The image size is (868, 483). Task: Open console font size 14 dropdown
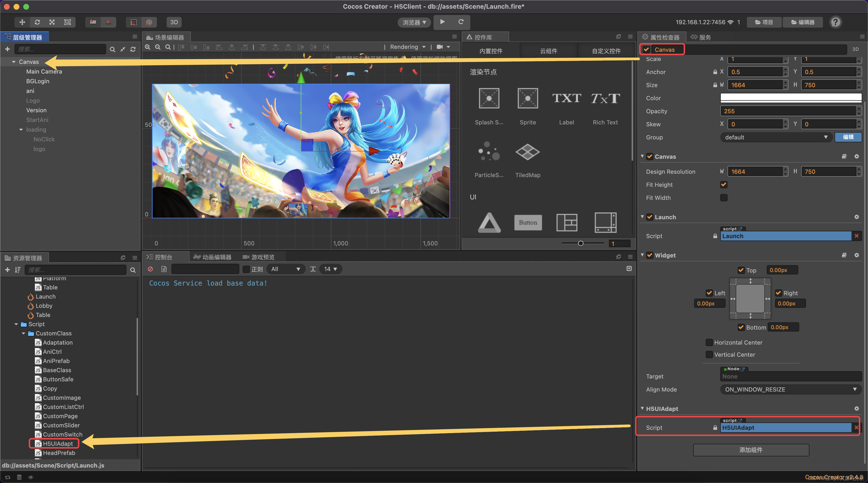tap(330, 269)
